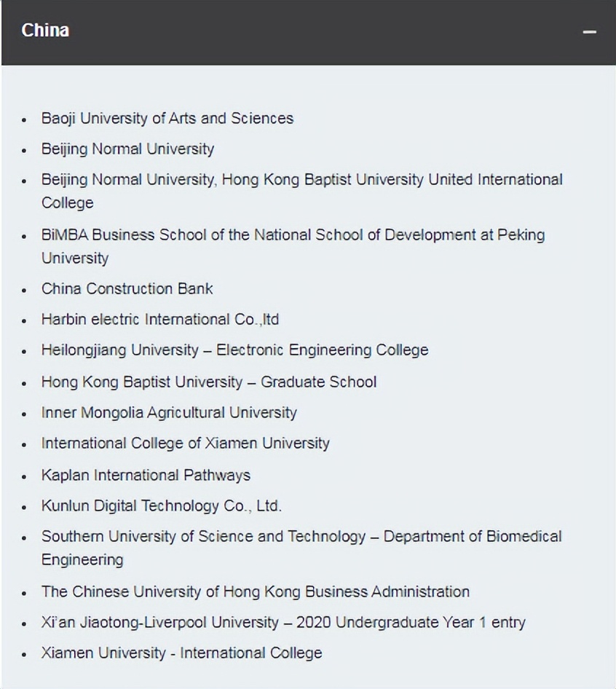Select Kaplan International Pathways entry
Viewport: 616px width, 689px height.
[146, 476]
